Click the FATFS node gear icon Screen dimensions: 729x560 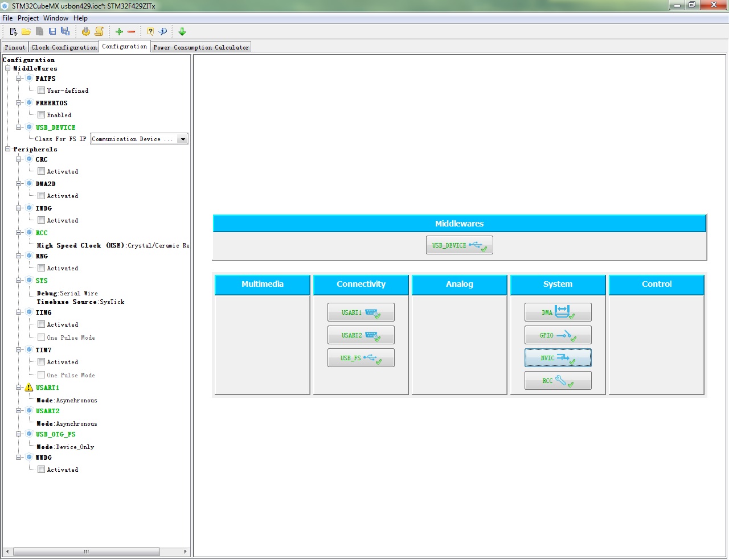point(29,79)
